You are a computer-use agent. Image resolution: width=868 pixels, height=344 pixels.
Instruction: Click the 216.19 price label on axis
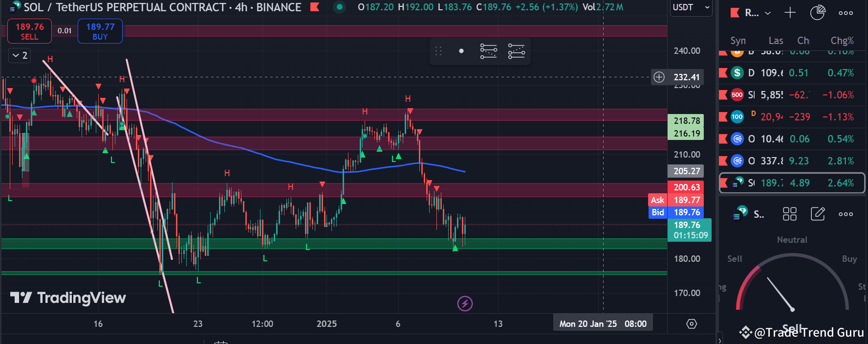686,133
